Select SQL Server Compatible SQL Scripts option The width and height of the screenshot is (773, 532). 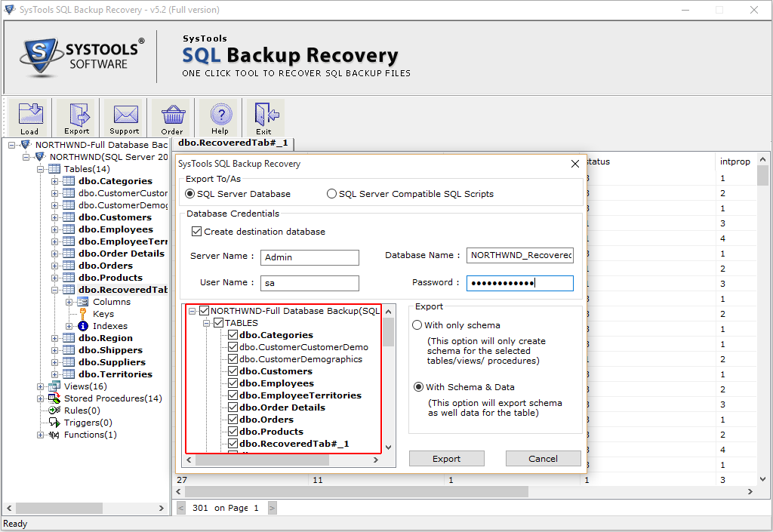332,194
